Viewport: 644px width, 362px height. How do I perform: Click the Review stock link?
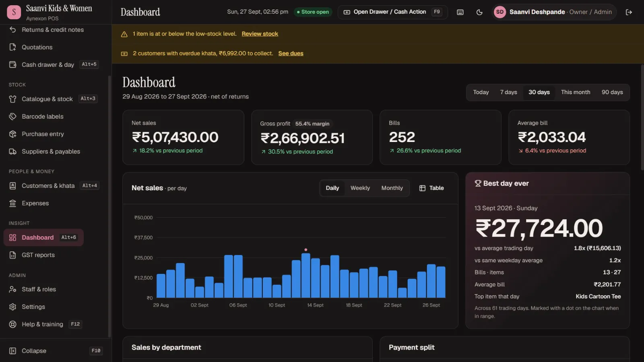(x=260, y=34)
